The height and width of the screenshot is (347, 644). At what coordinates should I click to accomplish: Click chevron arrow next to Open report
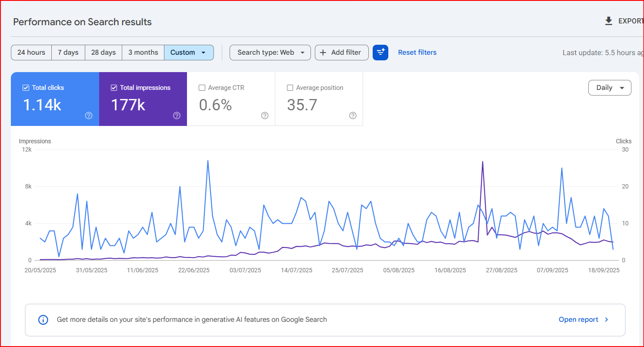pos(607,320)
